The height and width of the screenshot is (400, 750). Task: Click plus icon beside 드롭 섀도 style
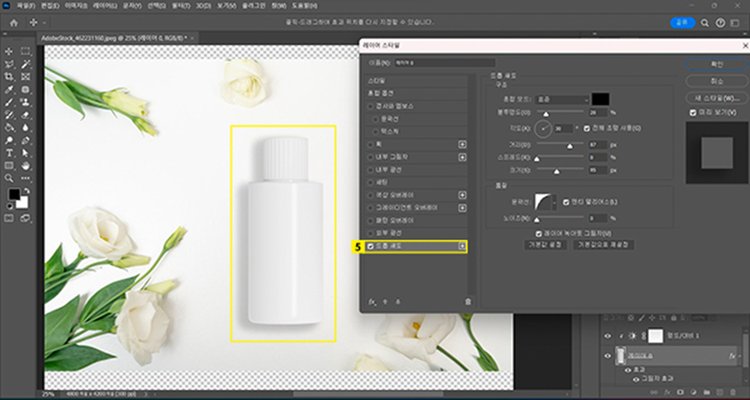coord(461,246)
